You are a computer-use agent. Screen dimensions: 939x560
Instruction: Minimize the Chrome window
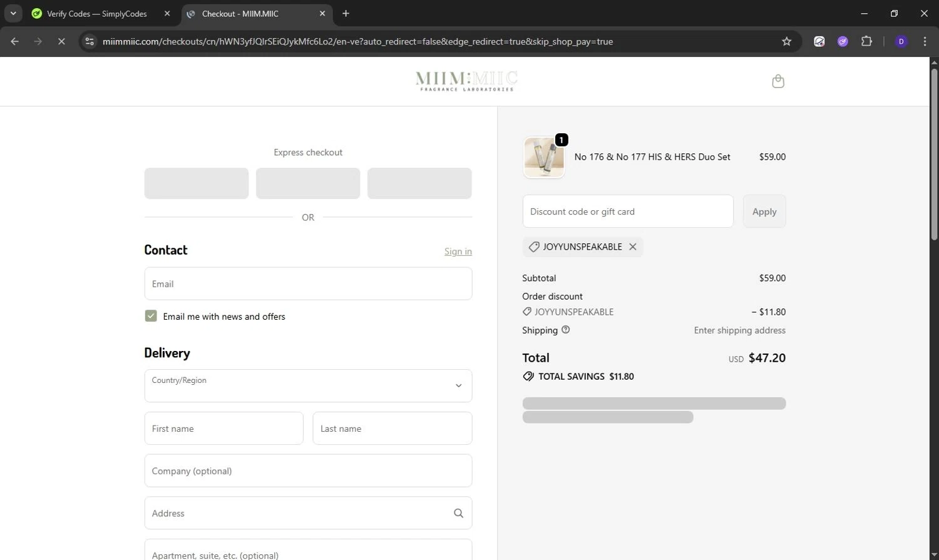[x=864, y=13]
